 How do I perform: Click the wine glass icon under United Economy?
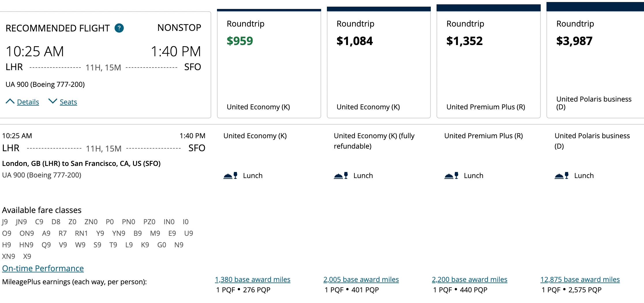(235, 175)
